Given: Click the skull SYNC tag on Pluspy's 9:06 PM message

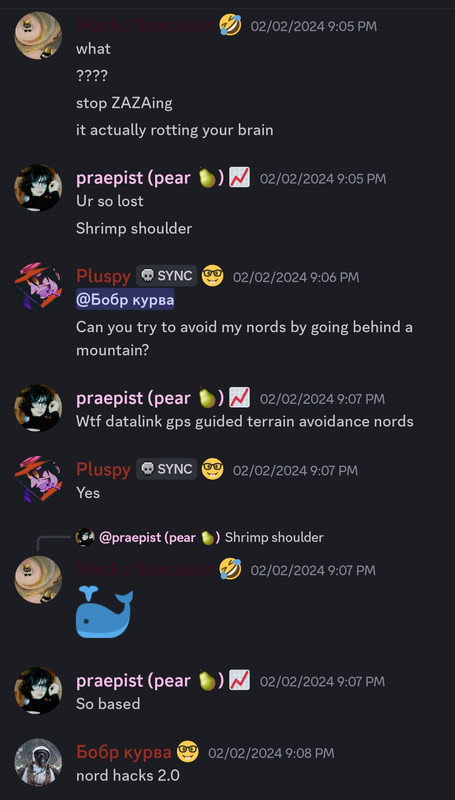Looking at the screenshot, I should (x=166, y=276).
